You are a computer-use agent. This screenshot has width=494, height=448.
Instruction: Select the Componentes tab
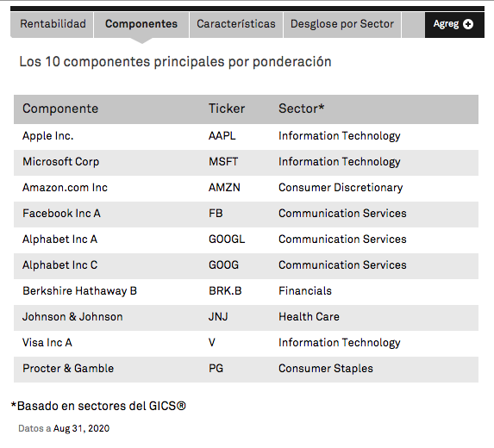tap(141, 25)
